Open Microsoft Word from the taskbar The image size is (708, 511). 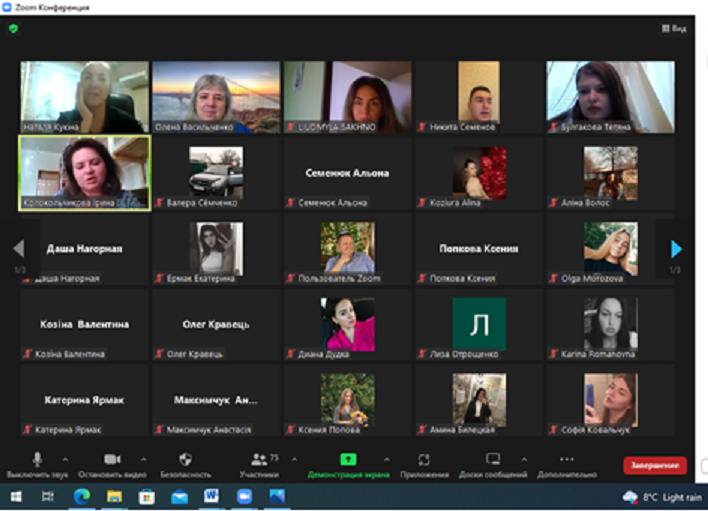point(211,496)
